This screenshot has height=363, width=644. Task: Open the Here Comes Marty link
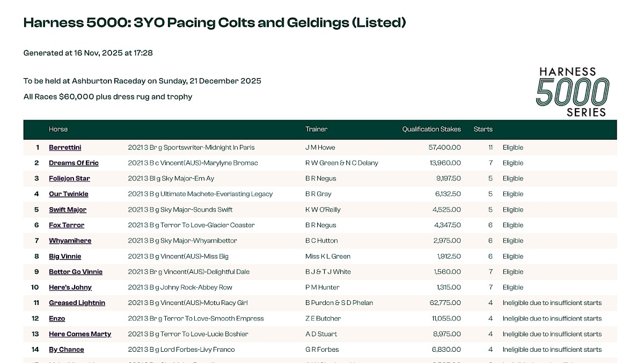coord(80,335)
